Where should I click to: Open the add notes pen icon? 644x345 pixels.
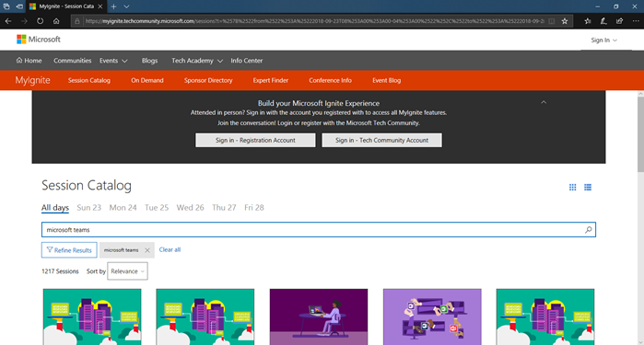tap(603, 21)
